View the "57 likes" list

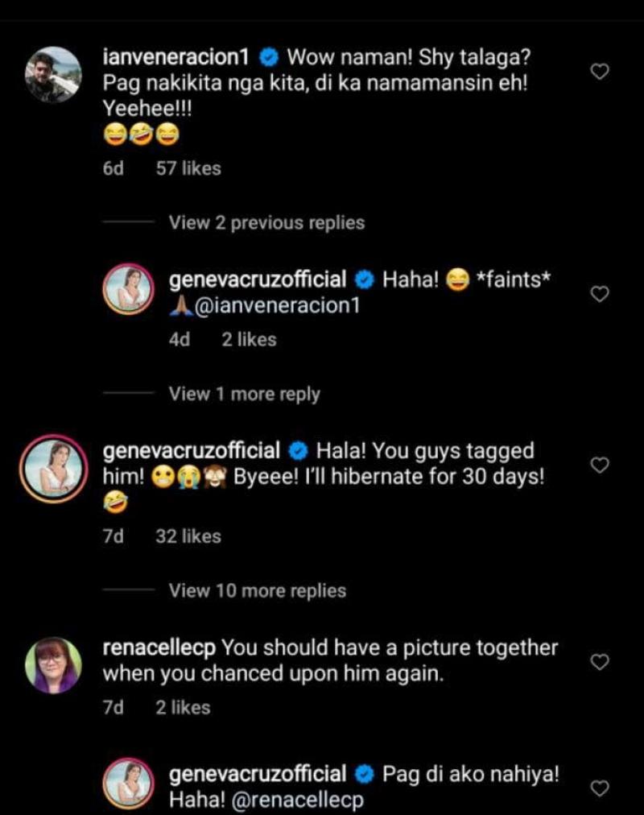pyautogui.click(x=188, y=169)
